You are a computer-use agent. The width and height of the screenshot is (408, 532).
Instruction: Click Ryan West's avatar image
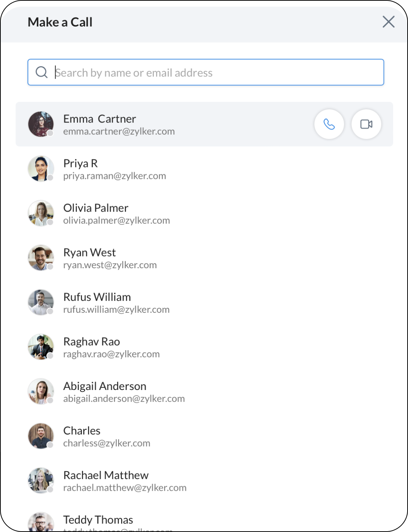pyautogui.click(x=41, y=258)
